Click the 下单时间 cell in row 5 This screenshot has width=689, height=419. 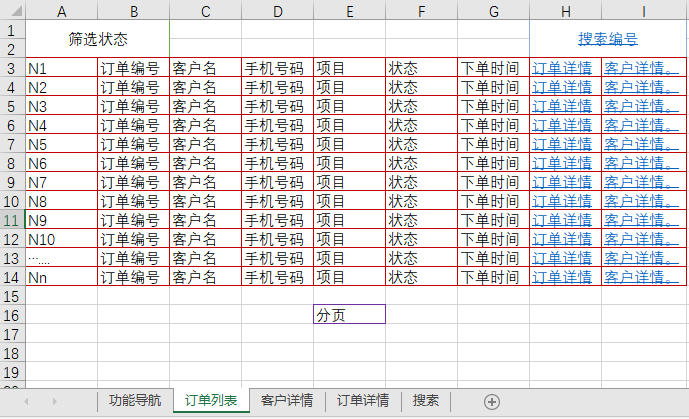493,106
